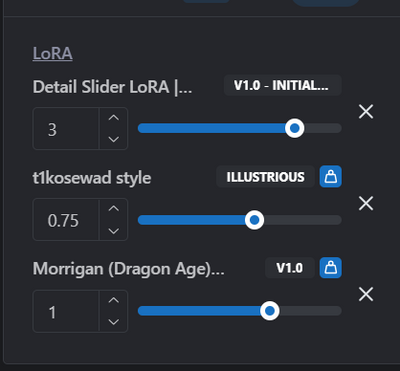Decrease t1kosewad style weight with down arrow
Viewport: 400px width, 371px height.
114,230
